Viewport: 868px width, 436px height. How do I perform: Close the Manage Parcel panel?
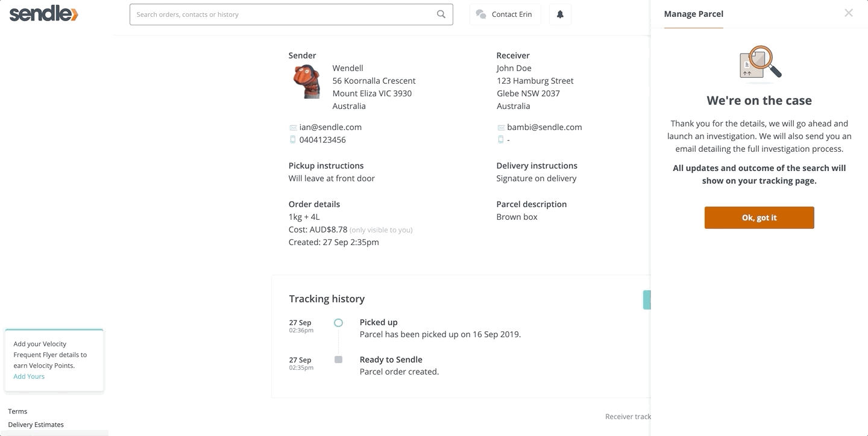tap(849, 13)
